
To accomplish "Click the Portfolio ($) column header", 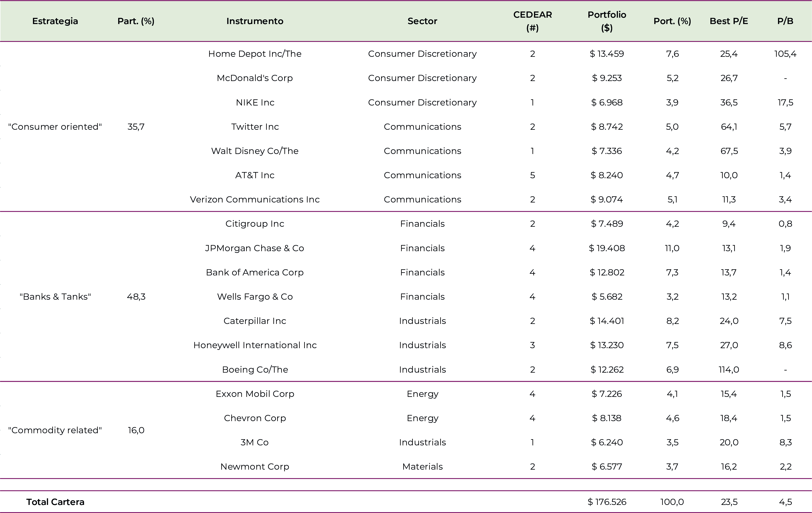I will (607, 21).
